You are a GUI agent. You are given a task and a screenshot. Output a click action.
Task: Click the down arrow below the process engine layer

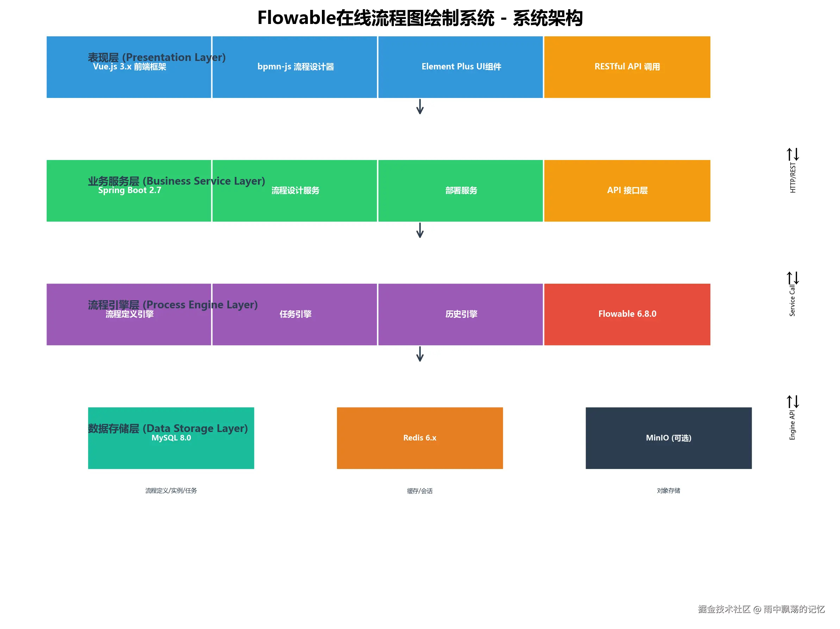point(419,354)
